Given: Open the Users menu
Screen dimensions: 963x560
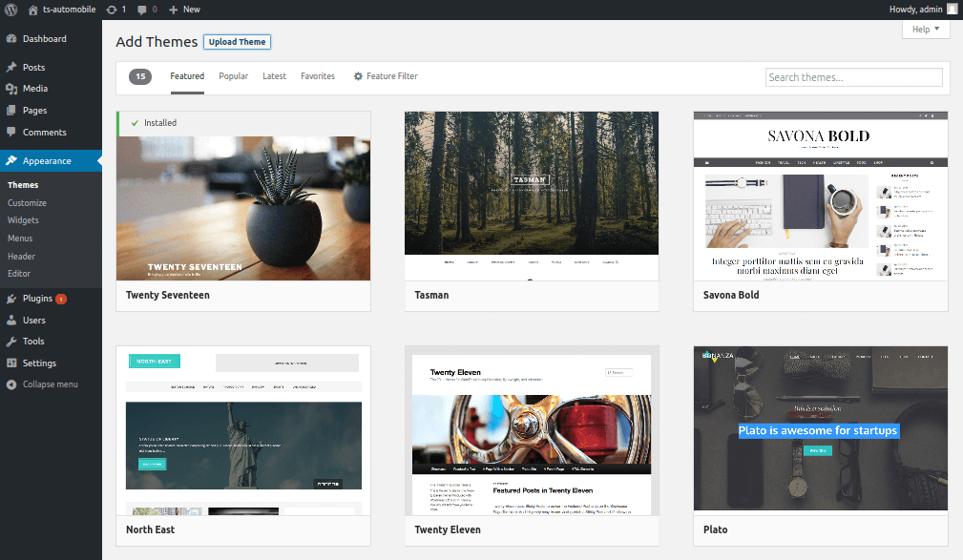Looking at the screenshot, I should point(34,321).
